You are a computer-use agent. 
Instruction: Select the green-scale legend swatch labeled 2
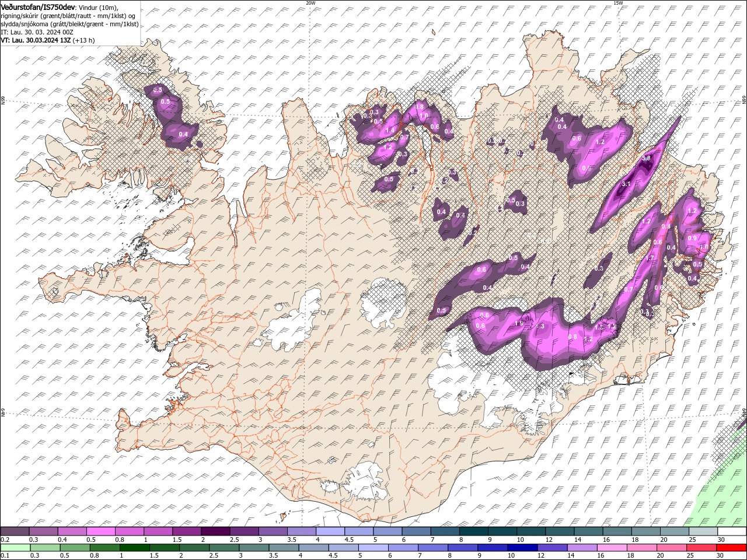click(x=195, y=548)
